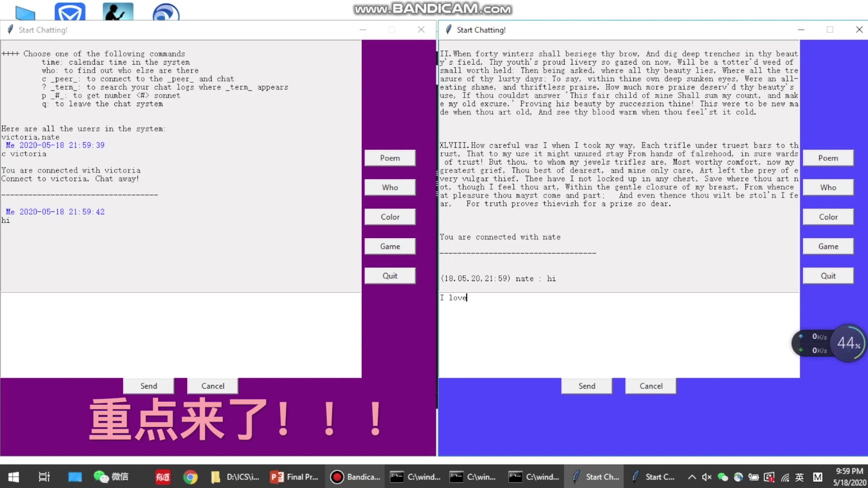Screen dimensions: 868x488
Task: Close the left Start Chatting window
Action: tap(421, 30)
